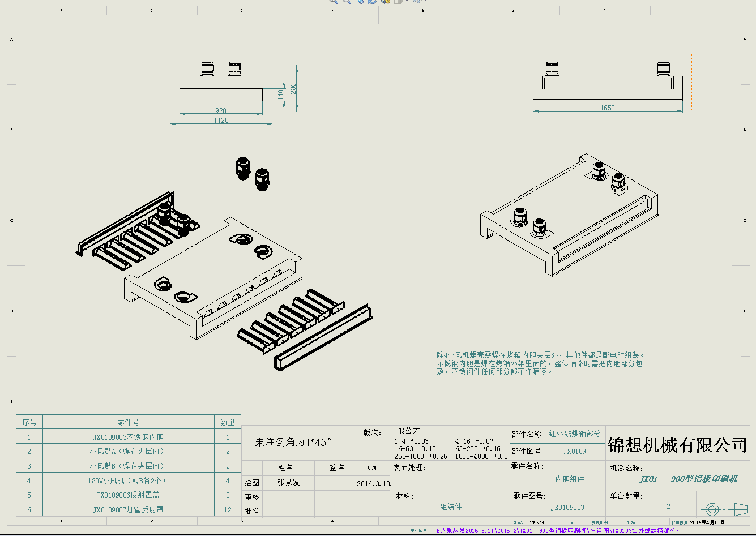756x536 pixels.
Task: Click the 部件图号 label
Action: (x=527, y=451)
